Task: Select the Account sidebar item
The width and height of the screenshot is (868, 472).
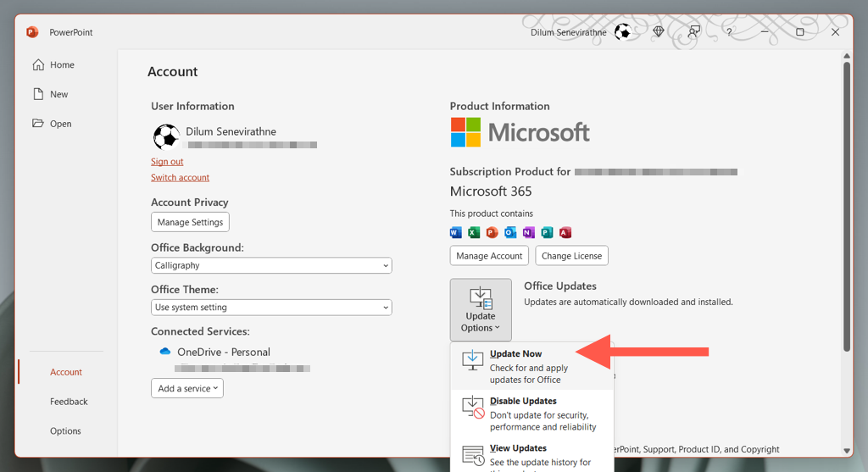Action: tap(66, 372)
